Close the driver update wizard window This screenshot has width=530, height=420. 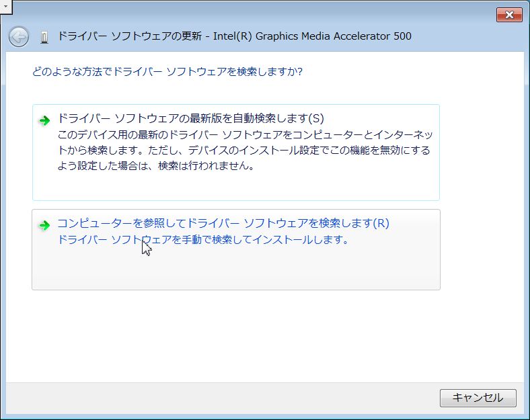tap(509, 15)
